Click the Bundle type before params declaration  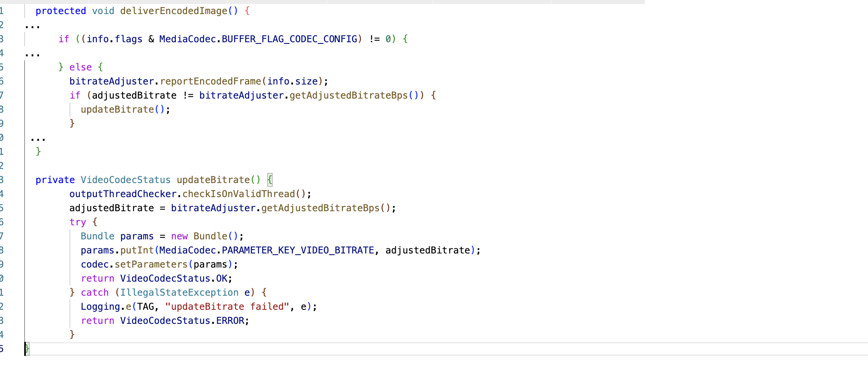tap(98, 236)
